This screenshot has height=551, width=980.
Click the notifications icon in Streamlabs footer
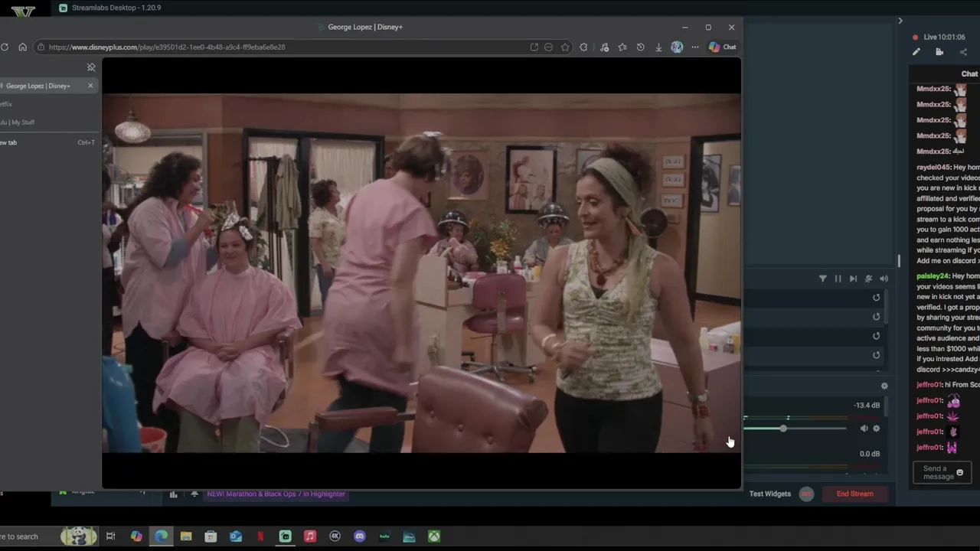point(194,494)
